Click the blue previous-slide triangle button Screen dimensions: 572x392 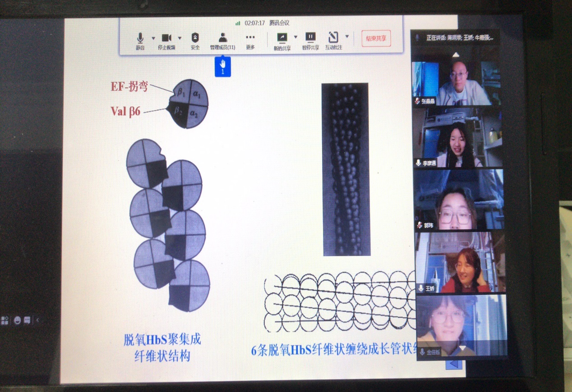[x=453, y=364]
